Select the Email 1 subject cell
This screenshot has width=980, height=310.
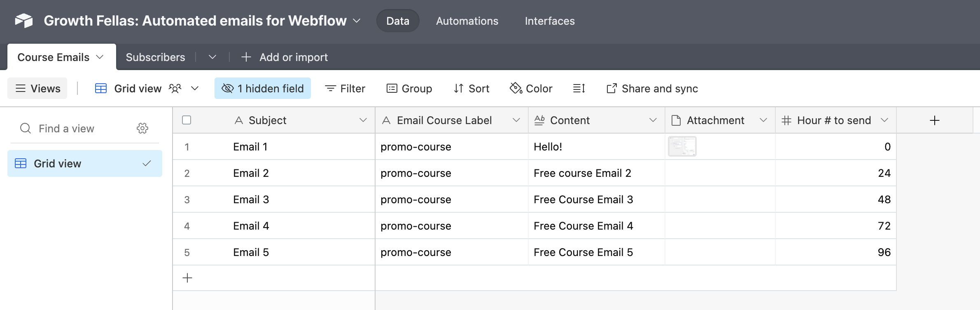274,147
